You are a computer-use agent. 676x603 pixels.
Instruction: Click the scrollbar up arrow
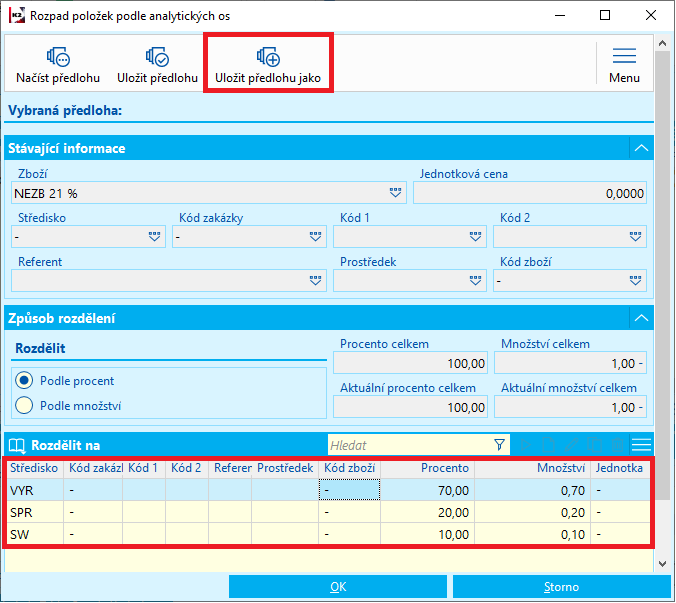(x=663, y=43)
